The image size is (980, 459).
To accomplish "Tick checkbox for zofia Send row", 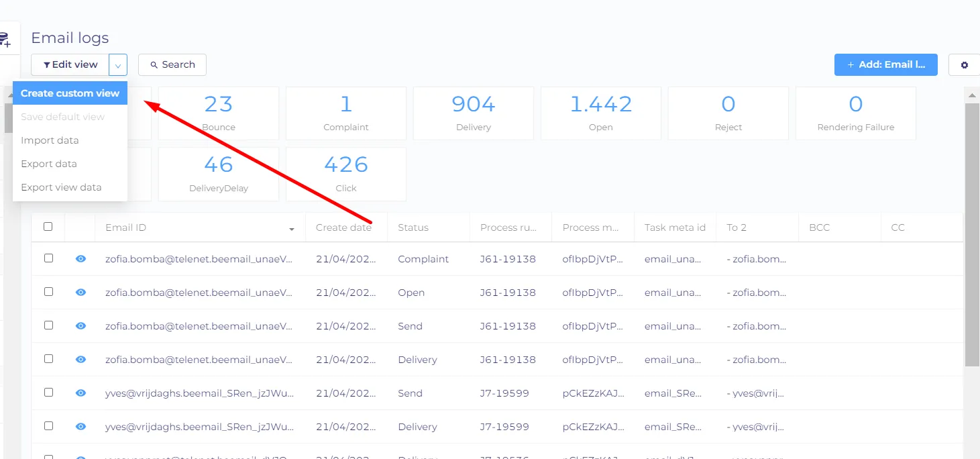I will pyautogui.click(x=48, y=325).
